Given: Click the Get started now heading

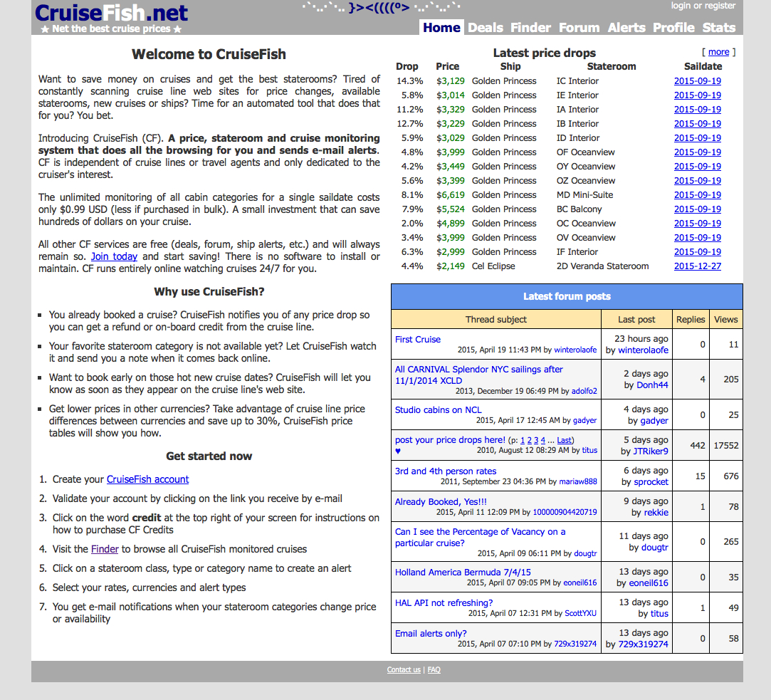Looking at the screenshot, I should 209,456.
